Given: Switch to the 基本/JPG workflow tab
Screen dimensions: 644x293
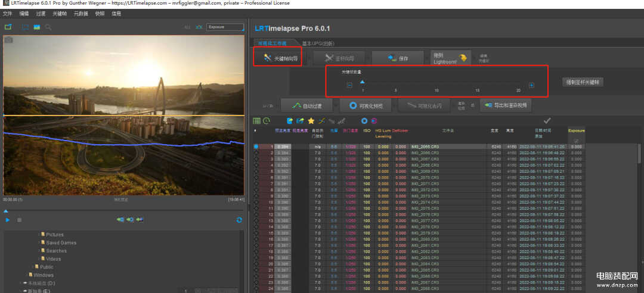Looking at the screenshot, I should click(x=318, y=43).
